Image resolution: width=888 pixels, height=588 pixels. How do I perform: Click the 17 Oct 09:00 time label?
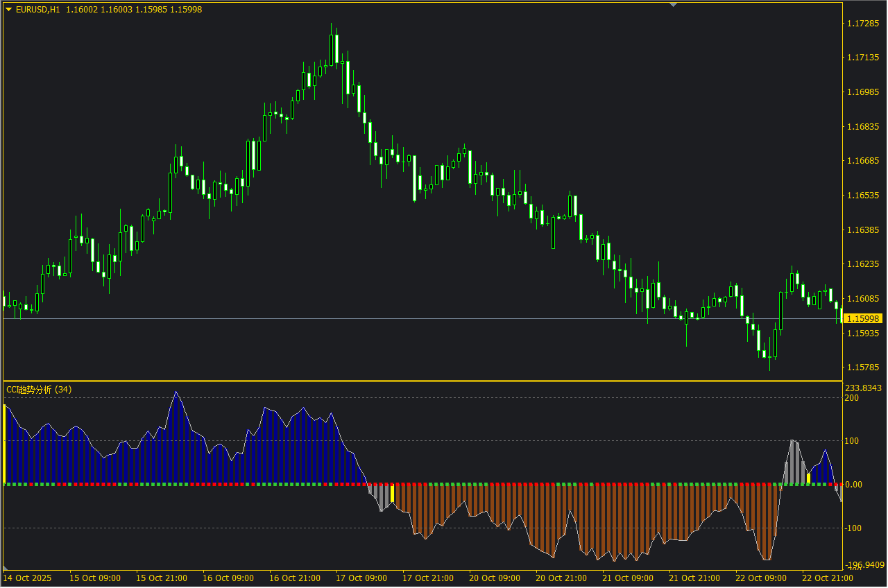click(361, 578)
